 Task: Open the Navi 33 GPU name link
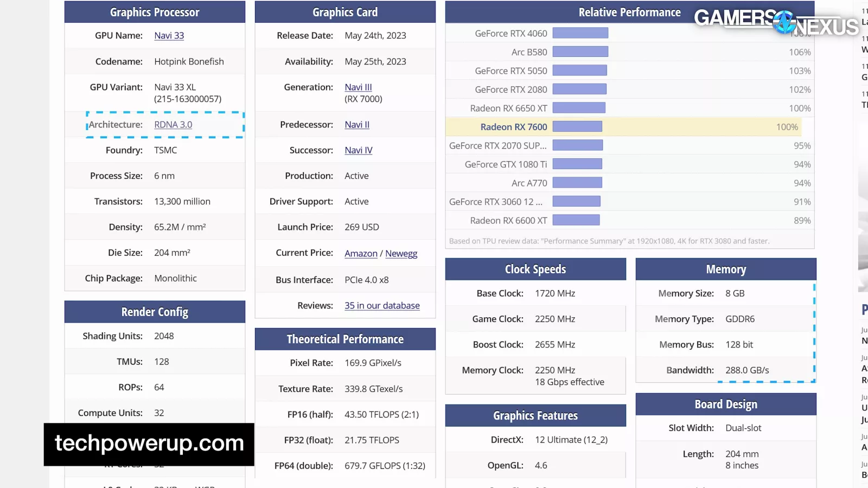click(169, 36)
